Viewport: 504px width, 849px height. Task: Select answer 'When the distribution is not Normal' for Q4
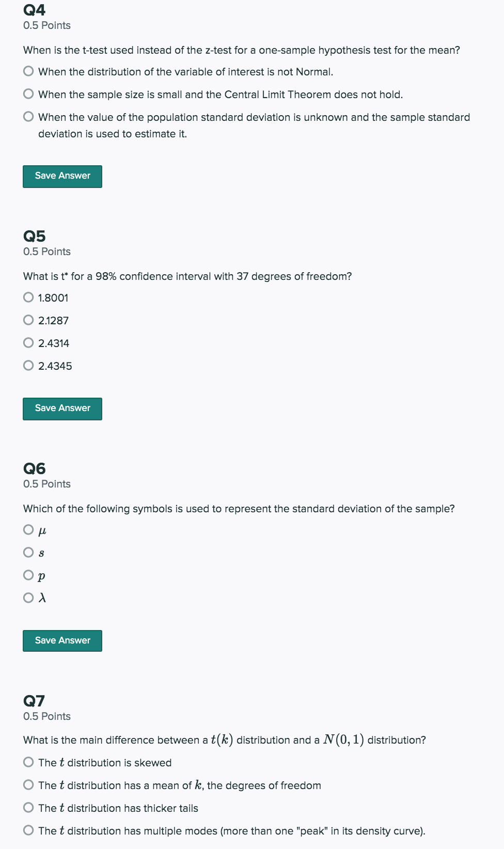pyautogui.click(x=28, y=72)
